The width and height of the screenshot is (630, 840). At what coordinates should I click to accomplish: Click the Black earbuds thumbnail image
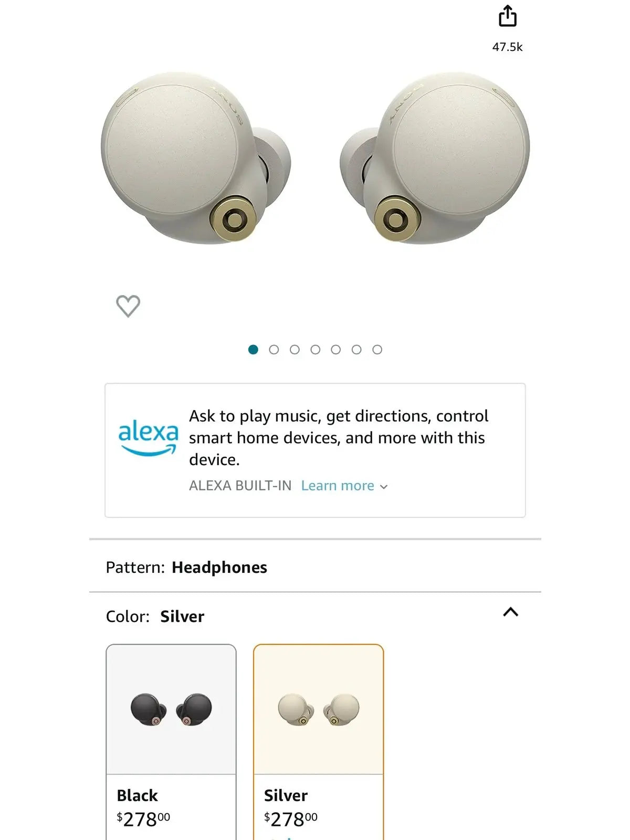tap(171, 709)
